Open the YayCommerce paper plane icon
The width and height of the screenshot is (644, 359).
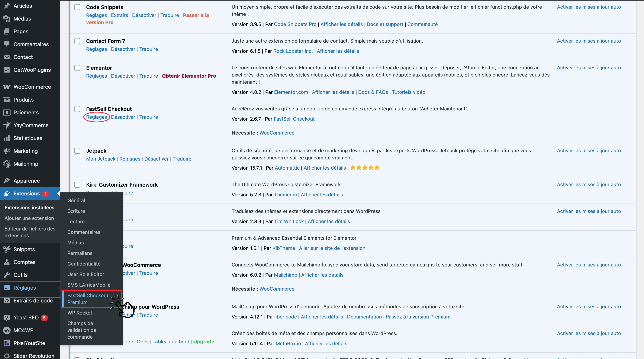click(x=7, y=125)
